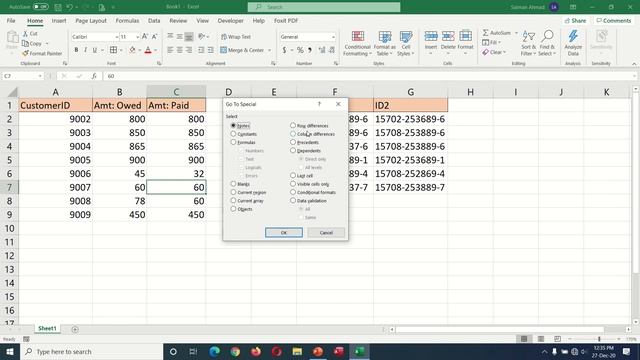640x360 pixels.
Task: Switch to the Formulas tab
Action: 127,20
